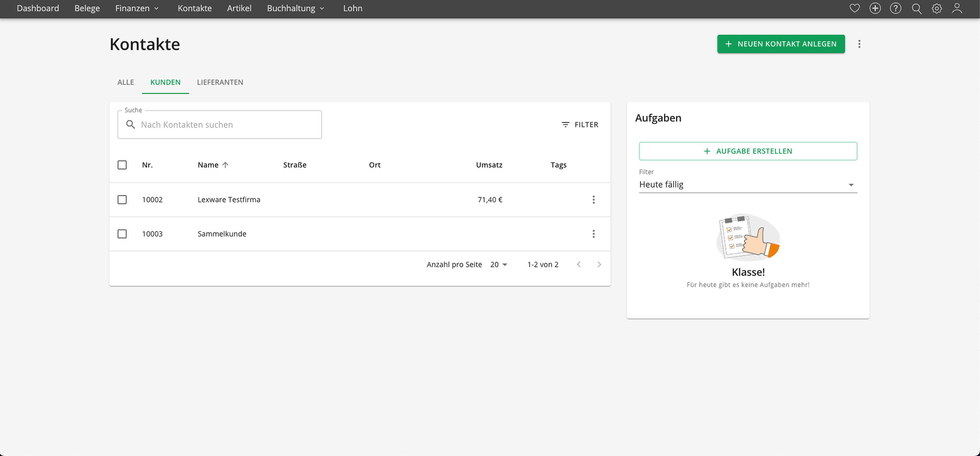Focus the Nach Kontakten suchen field
Image resolution: width=980 pixels, height=456 pixels.
(219, 125)
